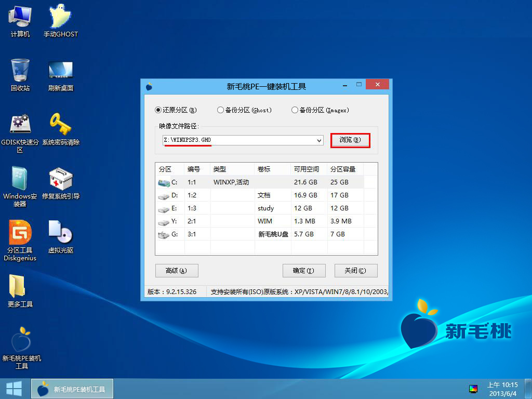This screenshot has height=399, width=532.
Task: Click the 卷标 column header
Action: pos(273,169)
